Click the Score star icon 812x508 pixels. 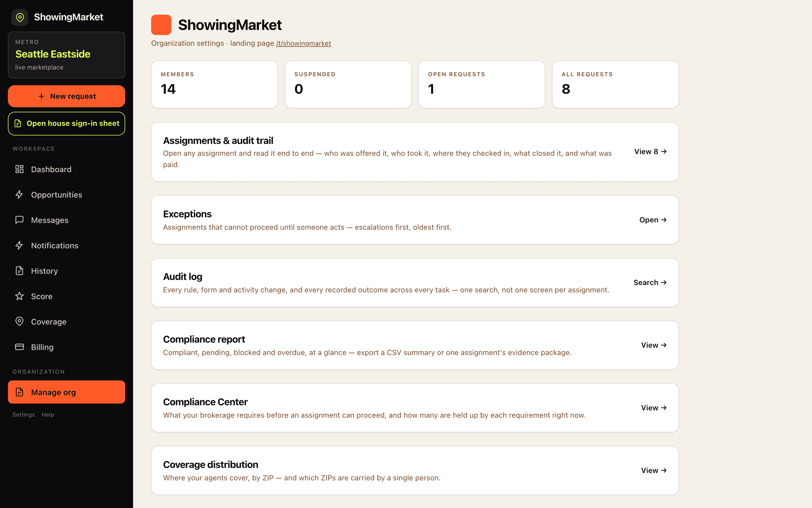pyautogui.click(x=19, y=296)
